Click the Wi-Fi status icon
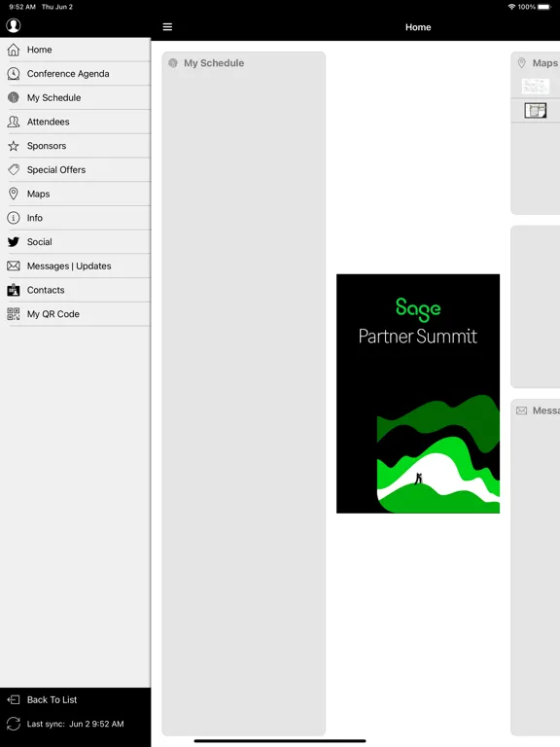Screen dimensions: 560x747 (x=512, y=7)
